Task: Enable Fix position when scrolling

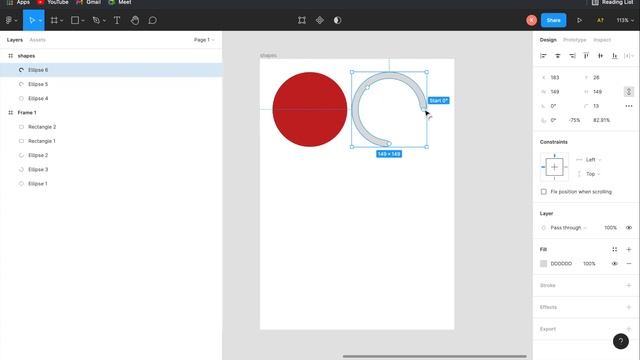Action: 543,192
